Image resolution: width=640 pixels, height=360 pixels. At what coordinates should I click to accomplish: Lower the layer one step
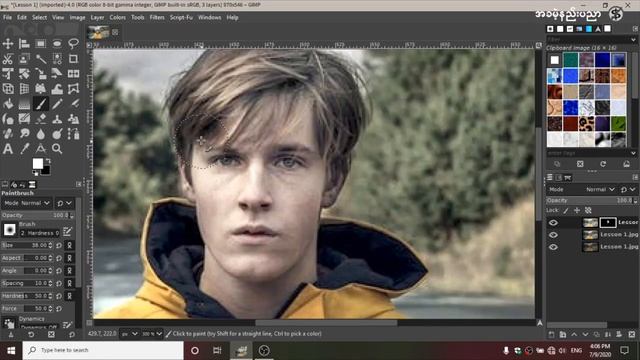585,334
